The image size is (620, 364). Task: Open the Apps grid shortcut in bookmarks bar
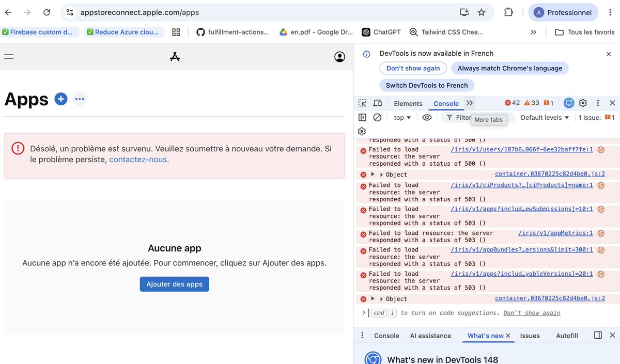(176, 32)
